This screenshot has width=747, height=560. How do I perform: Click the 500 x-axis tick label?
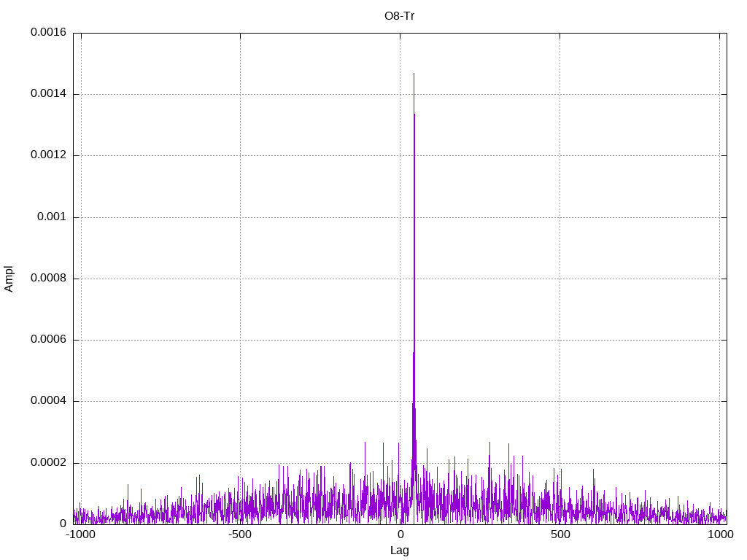[560, 535]
